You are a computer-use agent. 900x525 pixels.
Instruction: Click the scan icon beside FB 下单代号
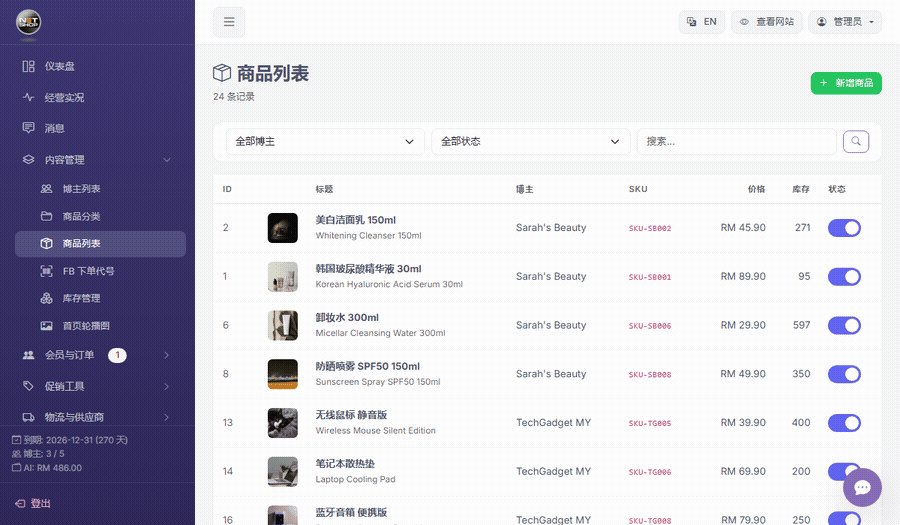point(46,271)
